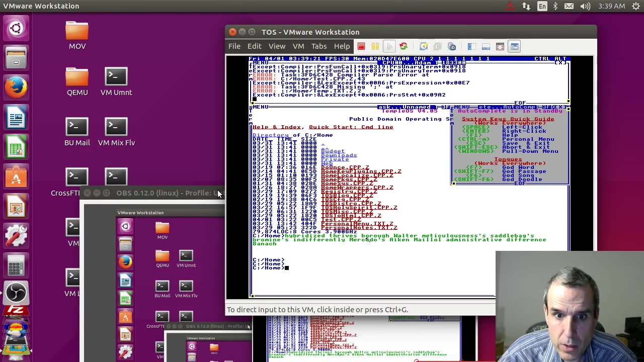644x362 pixels.
Task: Click the TOSHolySpirit.CPP.Z file entry
Action: click(359, 208)
